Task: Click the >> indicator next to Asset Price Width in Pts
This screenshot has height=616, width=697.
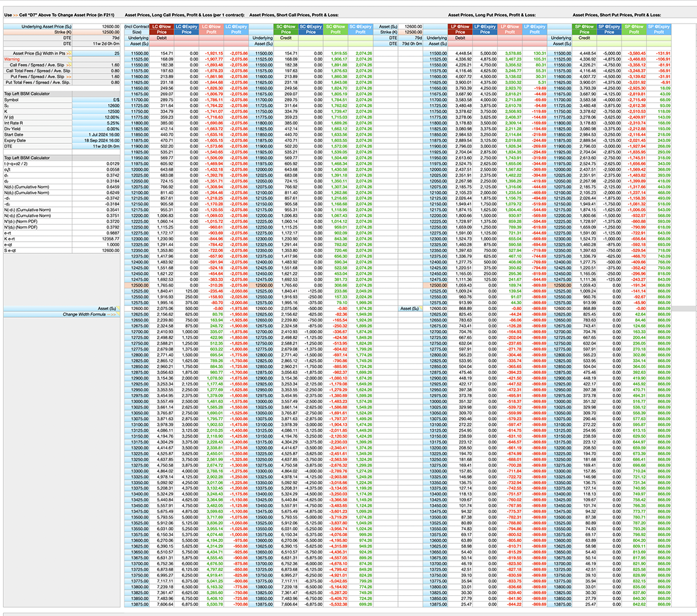Action: (x=69, y=53)
